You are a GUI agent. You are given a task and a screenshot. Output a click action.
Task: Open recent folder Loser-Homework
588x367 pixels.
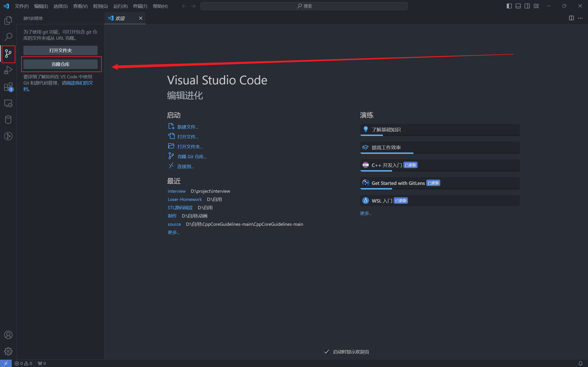[185, 200]
